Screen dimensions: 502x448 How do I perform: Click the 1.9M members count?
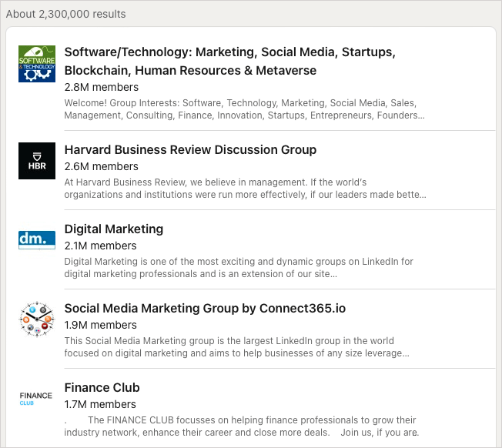pyautogui.click(x=100, y=325)
